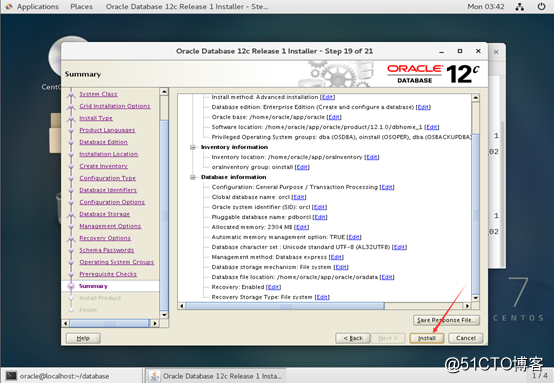This screenshot has height=383, width=554.
Task: Click scroll-right arrow under steps sidebar
Action: pyautogui.click(x=154, y=323)
